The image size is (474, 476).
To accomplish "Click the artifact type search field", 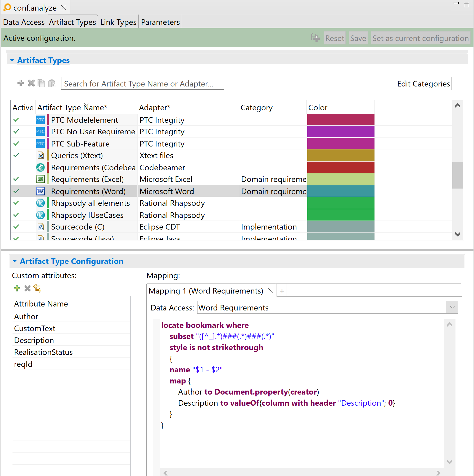I will click(142, 84).
